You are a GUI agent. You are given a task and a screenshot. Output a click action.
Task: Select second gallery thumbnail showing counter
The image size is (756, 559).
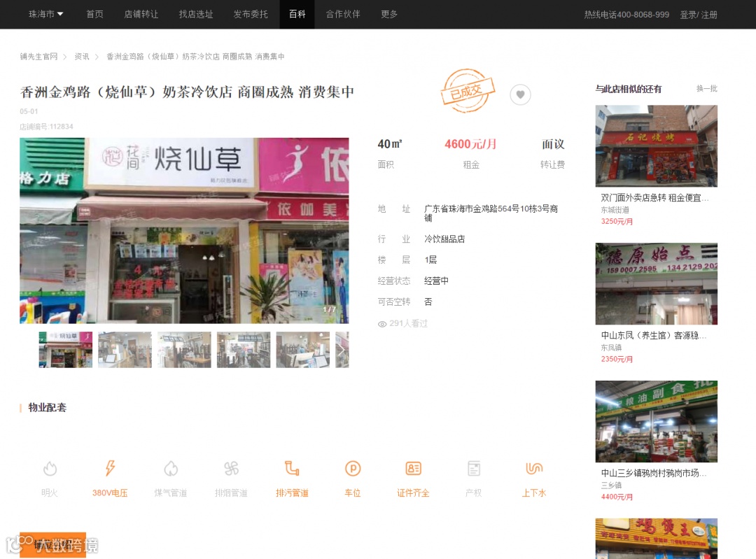(125, 350)
